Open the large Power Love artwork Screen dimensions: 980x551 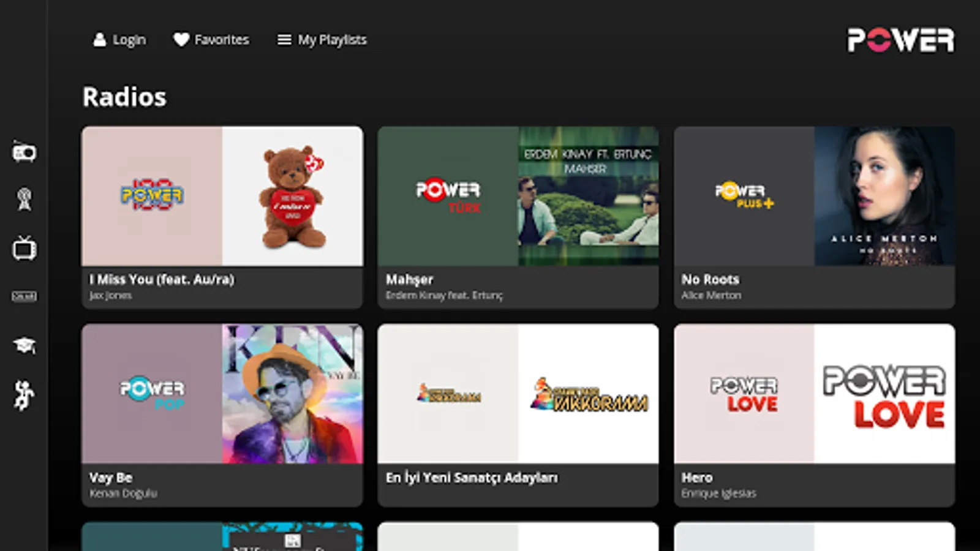coord(884,394)
